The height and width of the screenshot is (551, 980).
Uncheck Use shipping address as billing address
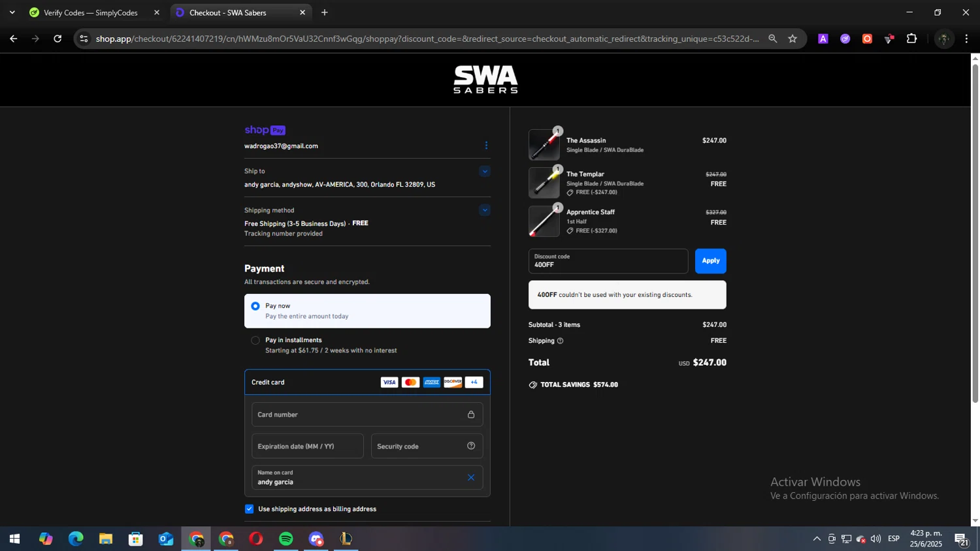click(249, 509)
